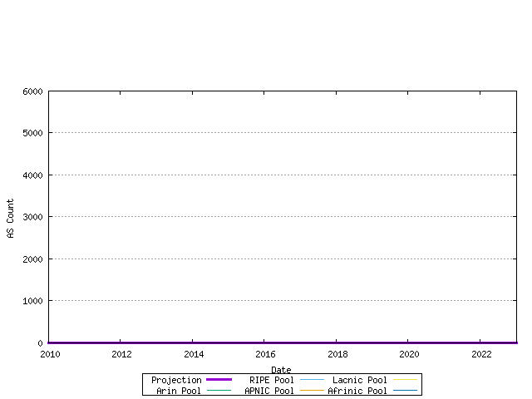This screenshot has width=532, height=399.
Task: Click the 2016 x-axis tick label
Action: (x=264, y=354)
